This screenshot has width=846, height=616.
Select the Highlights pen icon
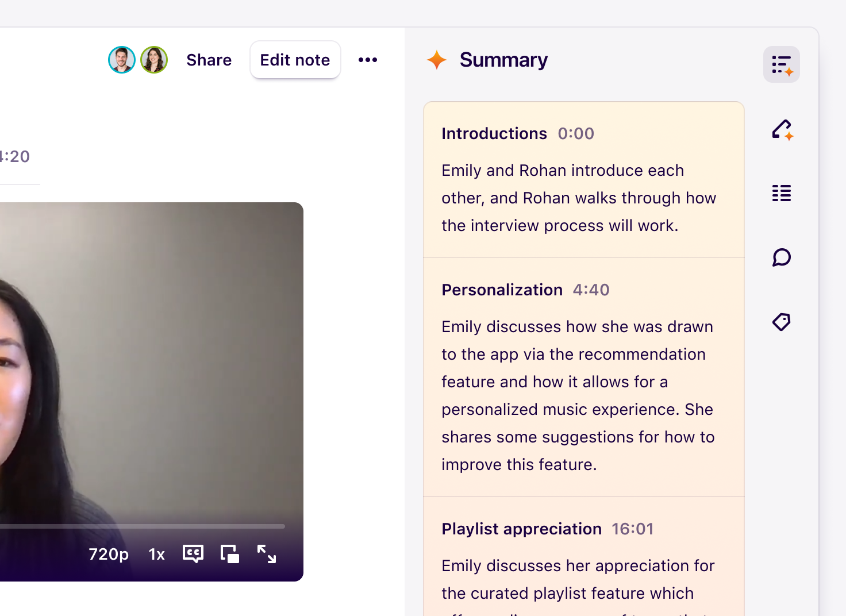click(x=781, y=130)
